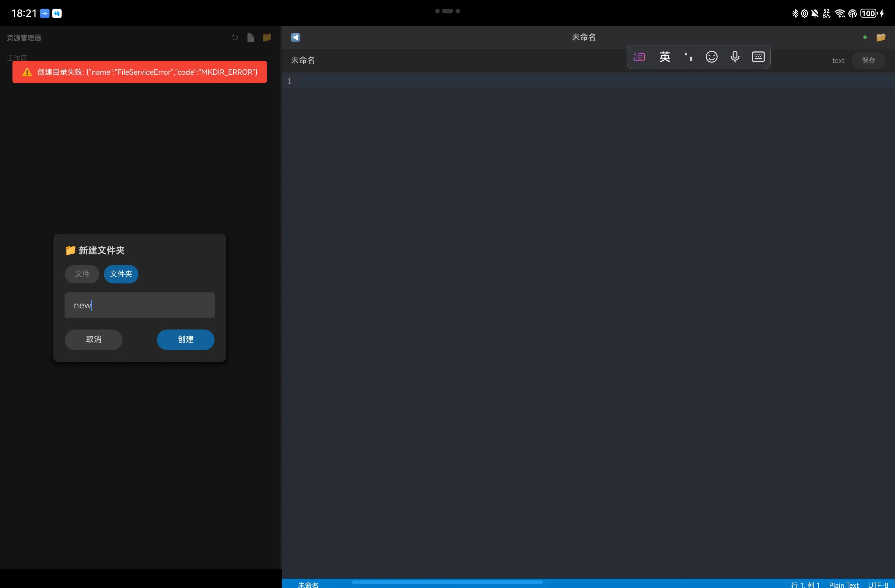Click the new file icon in explorer
Screen dimensions: 895x588
[x=251, y=38]
